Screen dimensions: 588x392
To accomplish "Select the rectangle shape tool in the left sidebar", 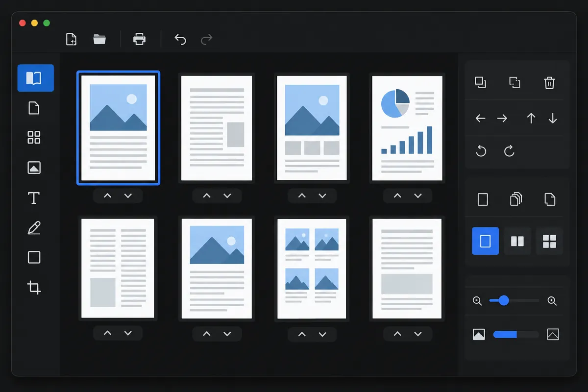I will tap(34, 257).
